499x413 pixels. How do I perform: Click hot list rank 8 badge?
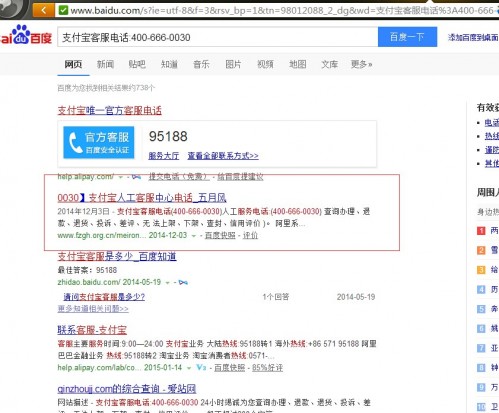[481, 368]
